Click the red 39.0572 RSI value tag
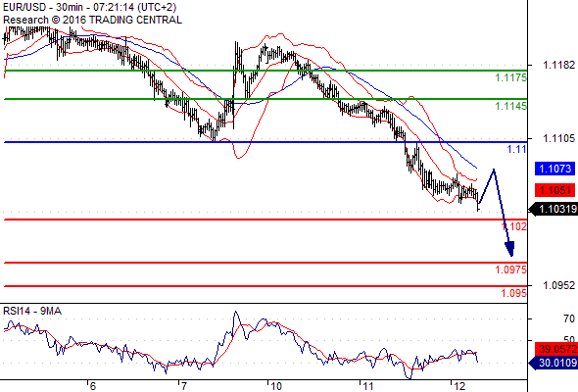Viewport: 578px width, 392px height. (556, 349)
